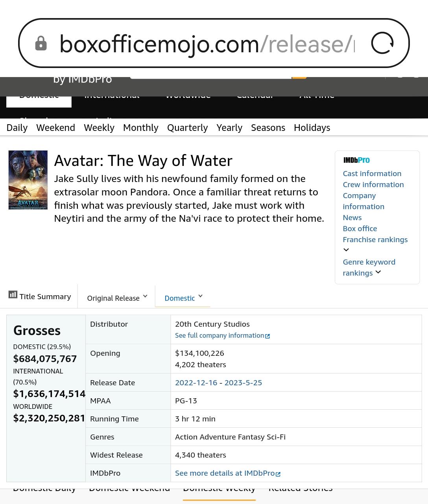Click the Grosses heading
The image size is (428, 504).
coord(37,330)
